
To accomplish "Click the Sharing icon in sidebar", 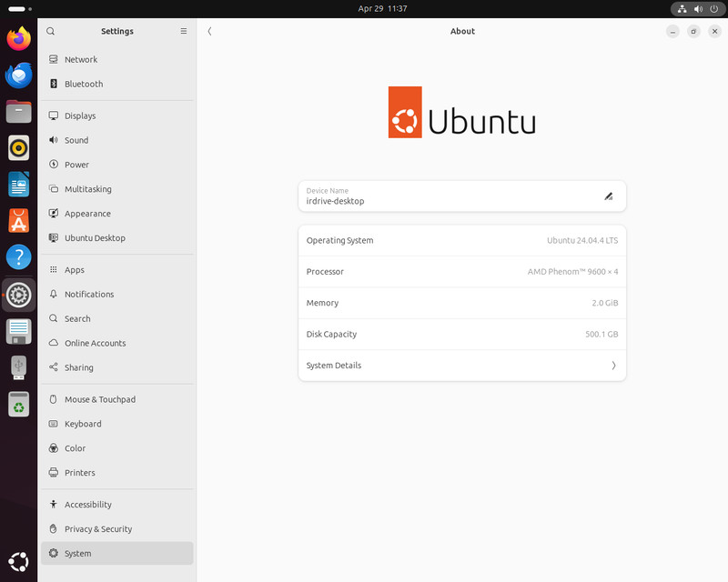I will tap(54, 367).
